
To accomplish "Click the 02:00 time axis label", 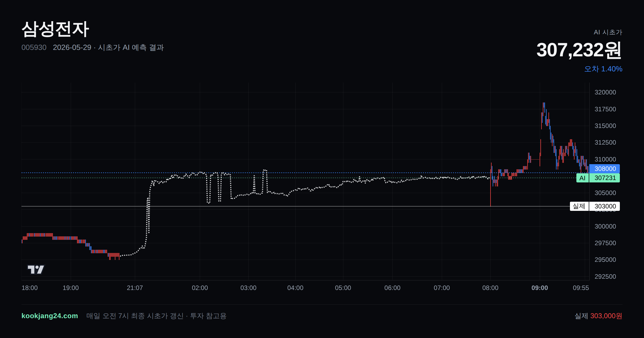I will click(200, 288).
